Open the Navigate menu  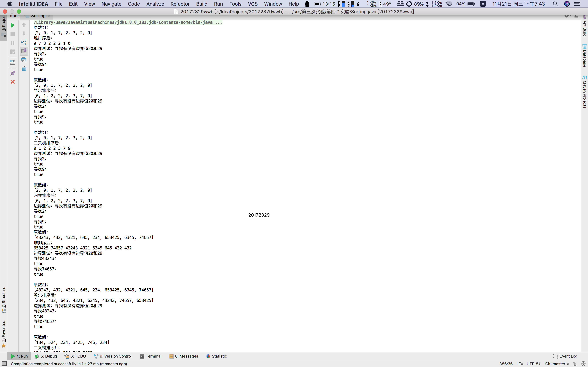(111, 4)
